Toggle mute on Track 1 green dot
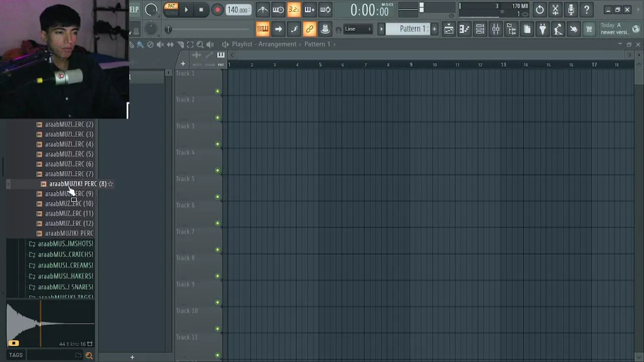 (x=218, y=92)
